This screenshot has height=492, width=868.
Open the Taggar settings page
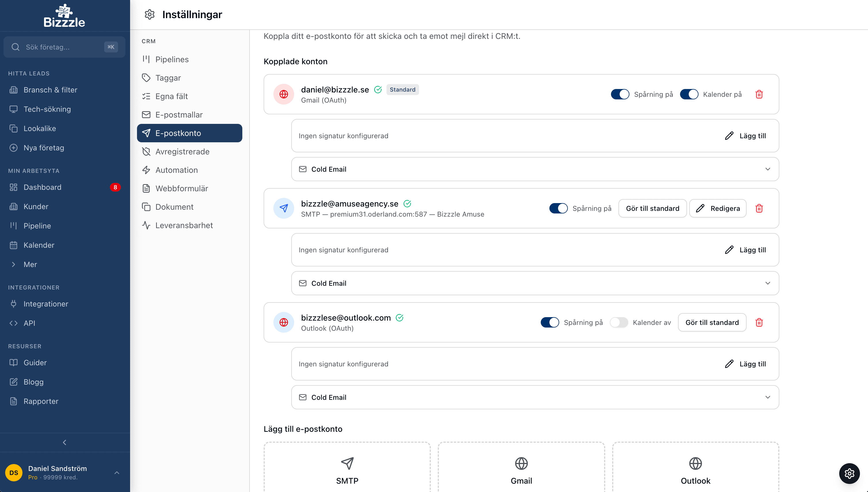pos(168,78)
